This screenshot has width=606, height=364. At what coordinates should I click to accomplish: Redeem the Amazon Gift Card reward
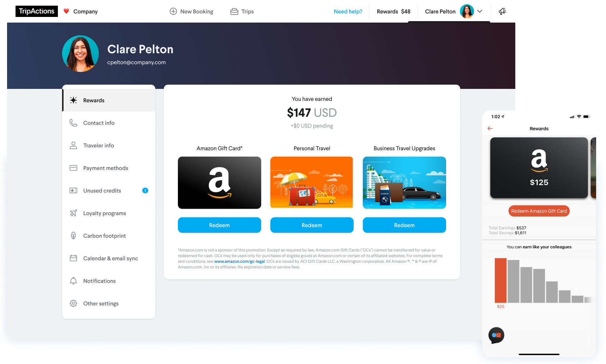pyautogui.click(x=220, y=225)
